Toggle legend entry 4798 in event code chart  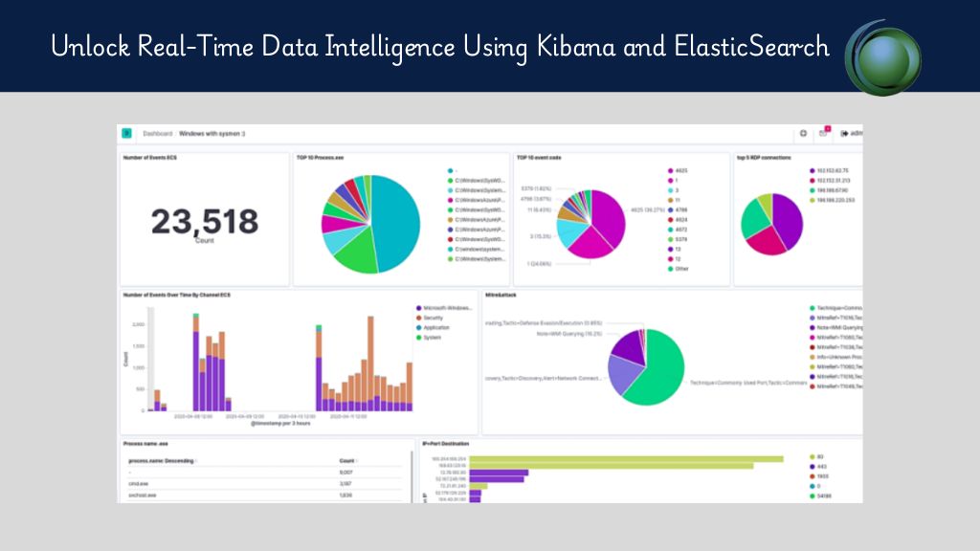(678, 209)
